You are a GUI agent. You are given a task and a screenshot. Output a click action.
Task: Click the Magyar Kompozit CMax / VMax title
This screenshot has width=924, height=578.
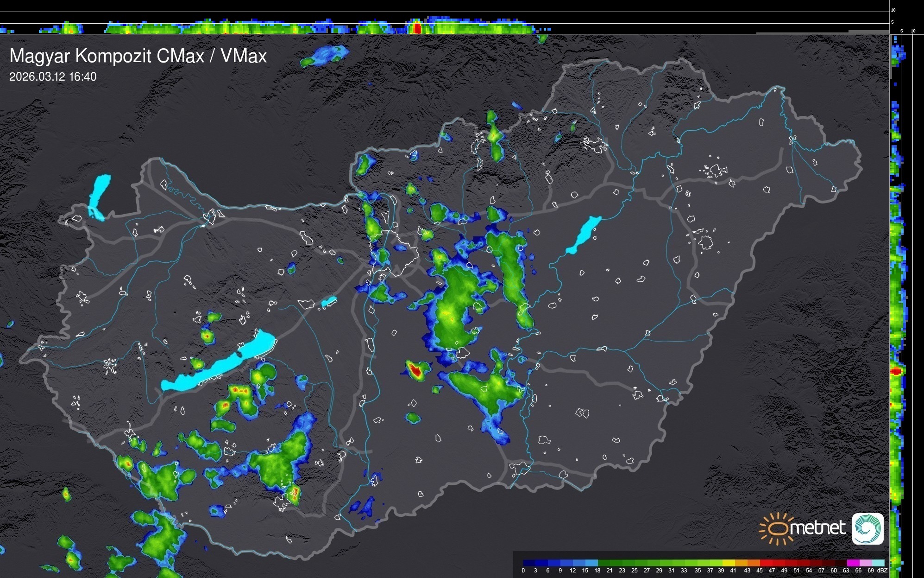tap(138, 56)
